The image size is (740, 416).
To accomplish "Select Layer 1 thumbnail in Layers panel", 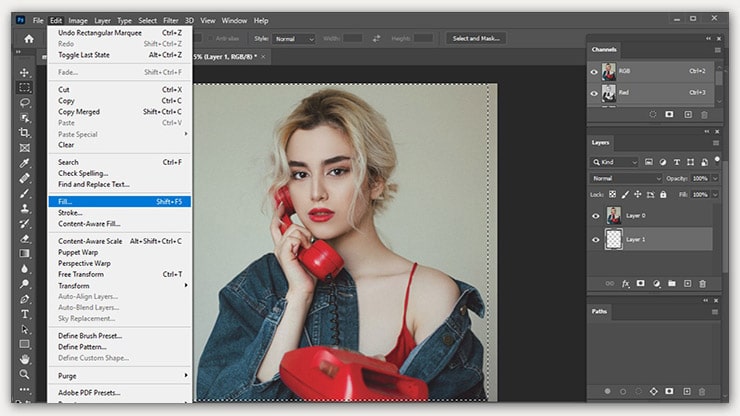I will [612, 240].
